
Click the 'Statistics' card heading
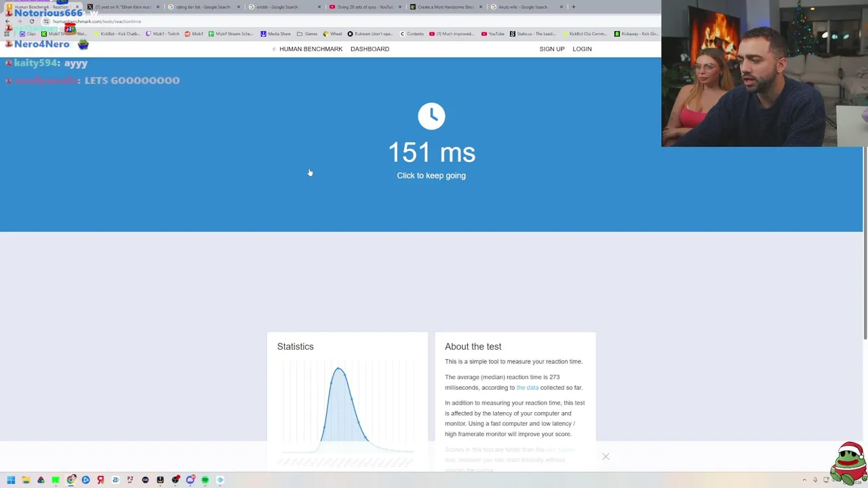[x=295, y=346]
